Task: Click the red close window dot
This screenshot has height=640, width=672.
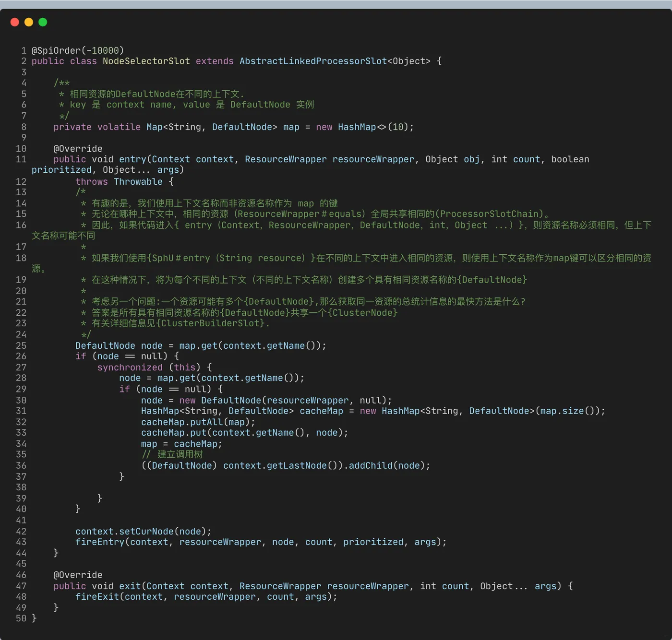Action: tap(15, 22)
